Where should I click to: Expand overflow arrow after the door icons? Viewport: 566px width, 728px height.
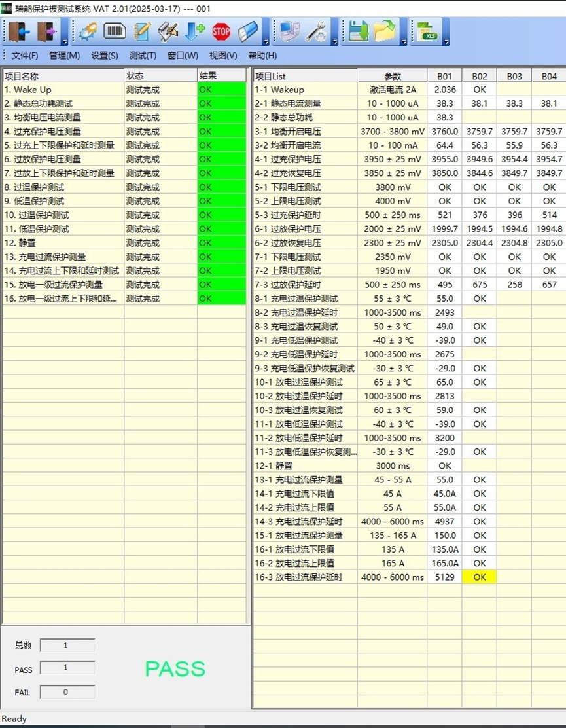coord(65,42)
